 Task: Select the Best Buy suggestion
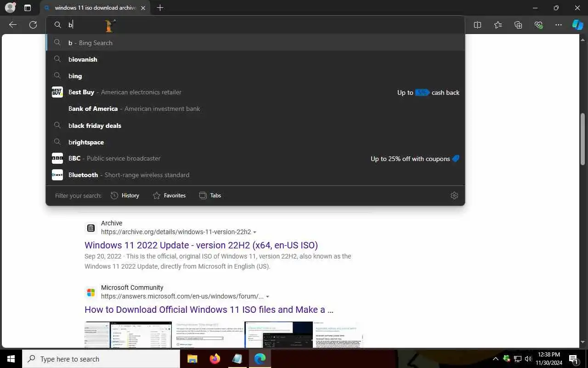255,92
